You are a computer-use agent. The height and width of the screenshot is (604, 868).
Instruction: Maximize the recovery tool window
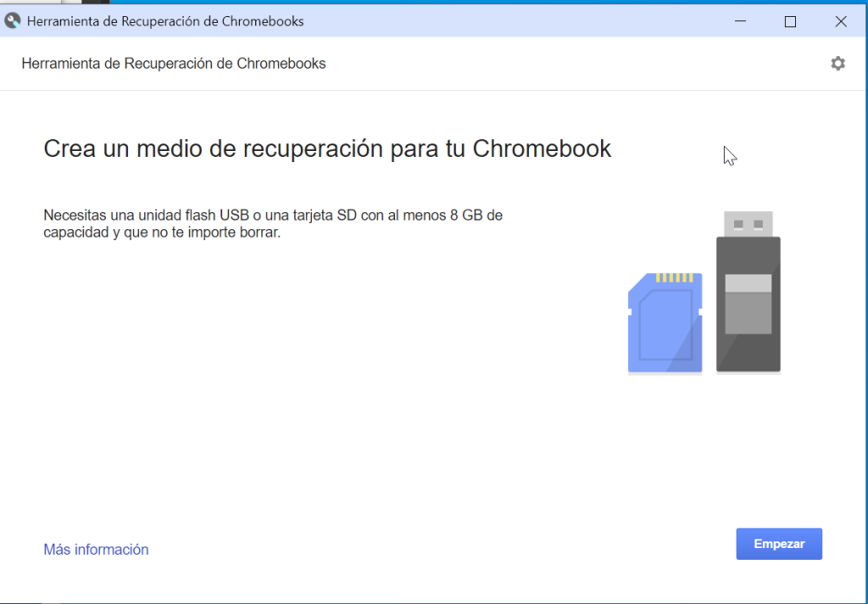coord(791,21)
